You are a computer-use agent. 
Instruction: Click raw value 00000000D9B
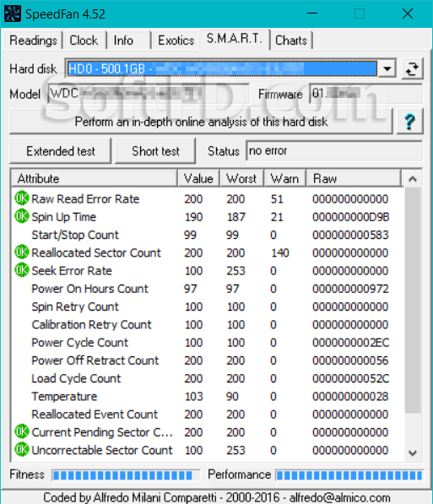pos(350,217)
